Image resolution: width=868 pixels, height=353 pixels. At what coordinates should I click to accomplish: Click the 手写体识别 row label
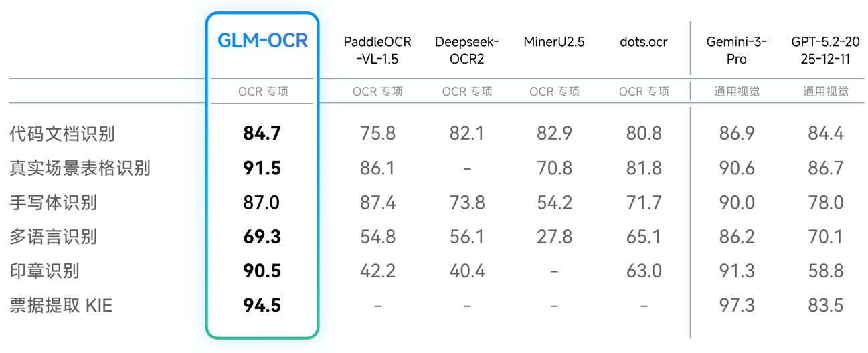pyautogui.click(x=54, y=202)
